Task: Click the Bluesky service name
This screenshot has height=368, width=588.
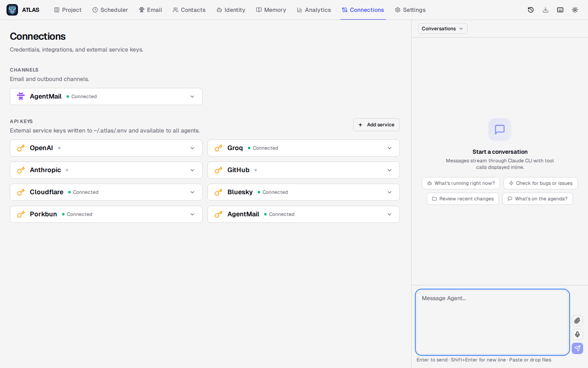Action: click(240, 192)
